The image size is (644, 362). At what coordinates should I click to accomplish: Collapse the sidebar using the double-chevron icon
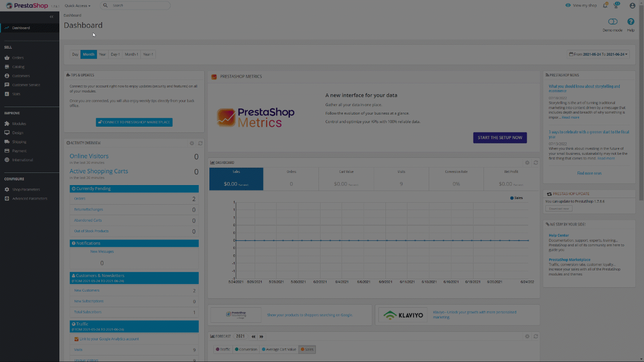click(x=51, y=17)
